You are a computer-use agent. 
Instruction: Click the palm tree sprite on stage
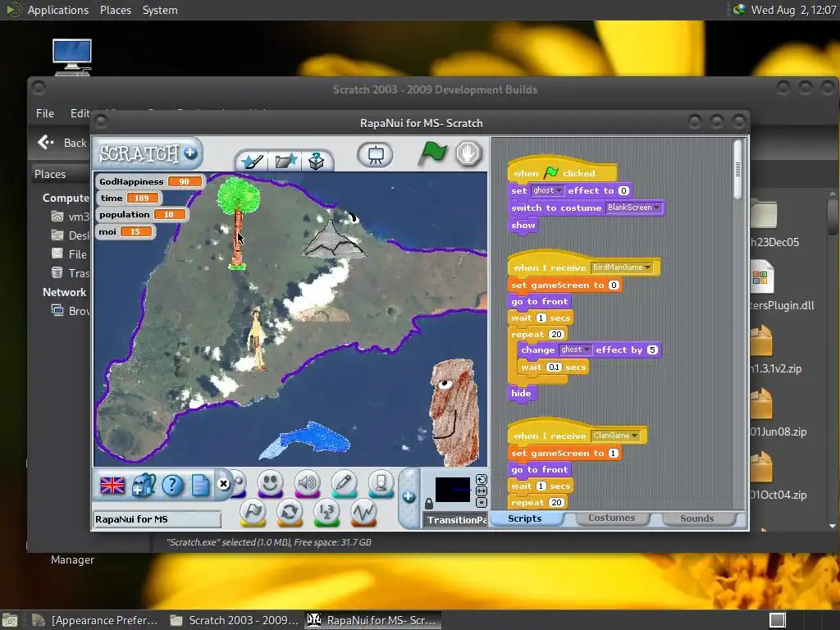pyautogui.click(x=238, y=222)
